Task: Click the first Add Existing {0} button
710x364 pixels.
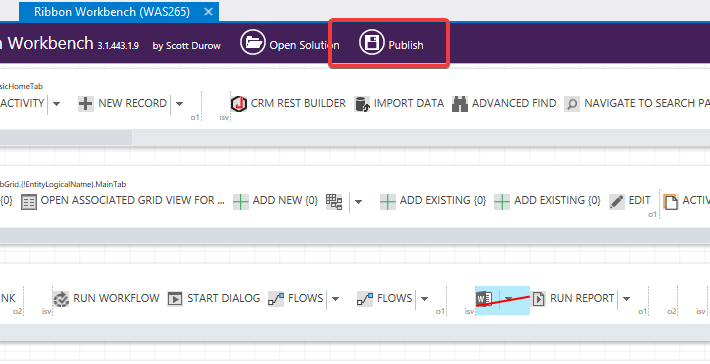Action: coord(433,201)
